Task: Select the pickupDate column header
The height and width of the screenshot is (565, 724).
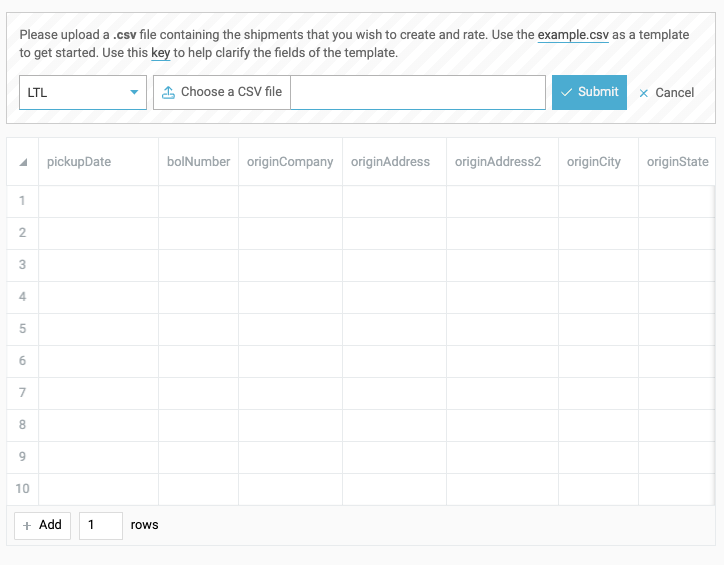Action: click(x=98, y=162)
